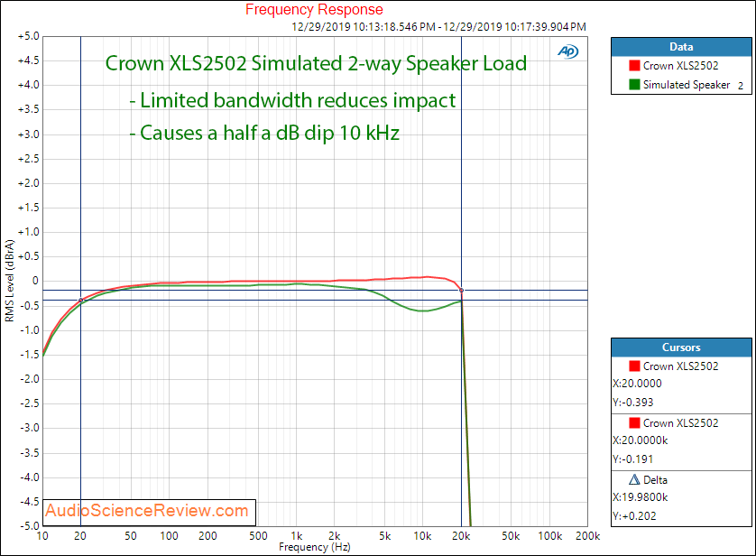Click the "Delta" label in Cursors panel

655,480
